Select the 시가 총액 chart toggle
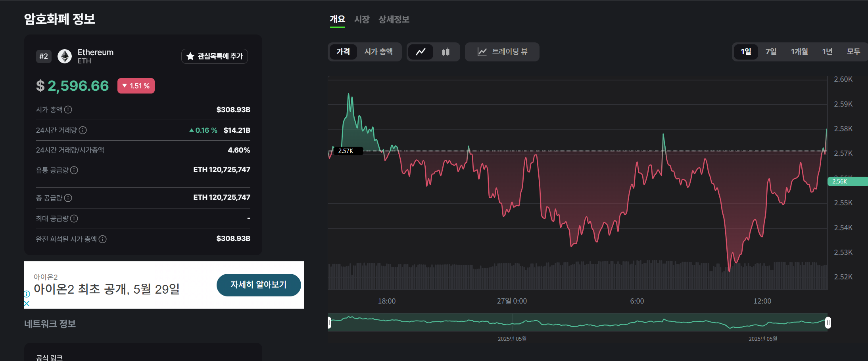This screenshot has width=868, height=361. pos(378,52)
